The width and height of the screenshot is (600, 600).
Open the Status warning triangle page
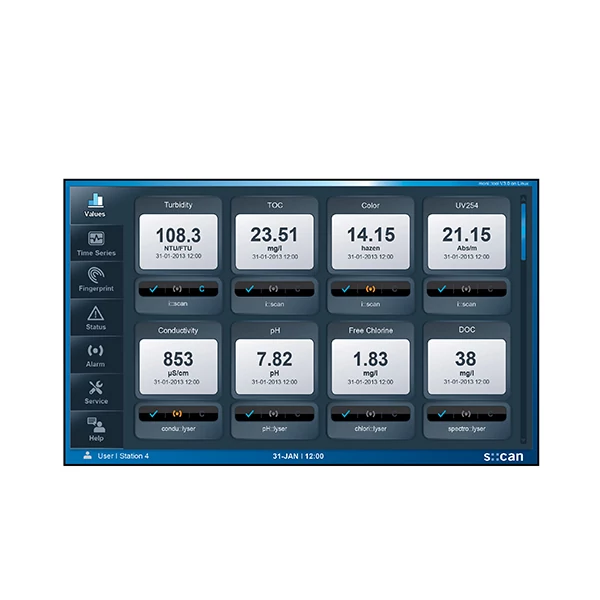click(x=96, y=318)
